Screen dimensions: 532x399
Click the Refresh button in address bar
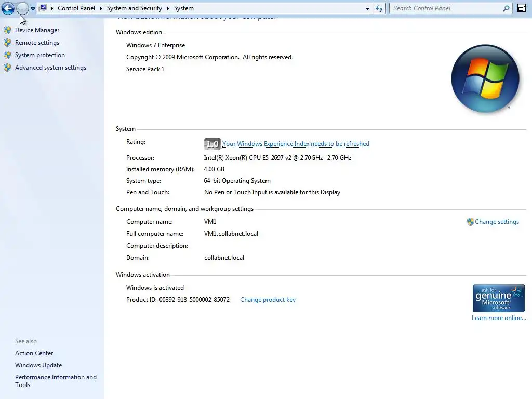pyautogui.click(x=379, y=8)
